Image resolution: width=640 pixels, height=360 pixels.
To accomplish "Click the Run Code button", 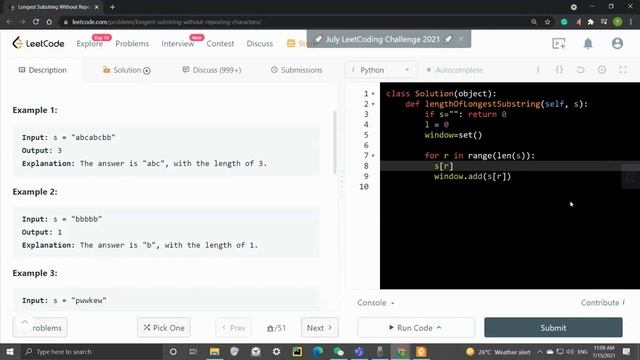I will point(416,327).
